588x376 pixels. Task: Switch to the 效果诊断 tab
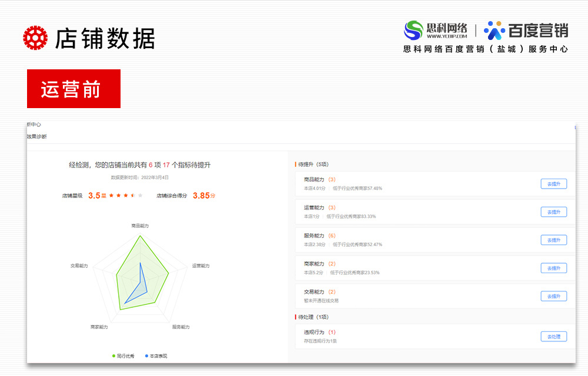coord(38,136)
